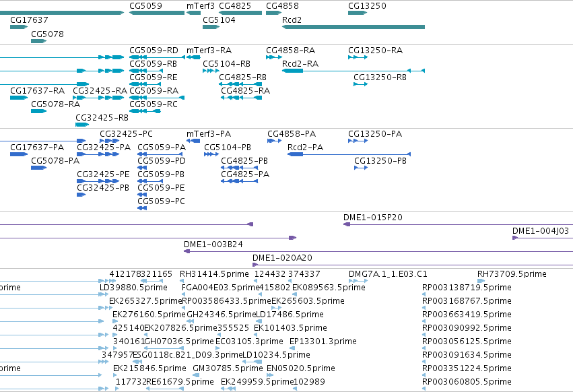Select the CG5059-PC protein

coord(142,208)
